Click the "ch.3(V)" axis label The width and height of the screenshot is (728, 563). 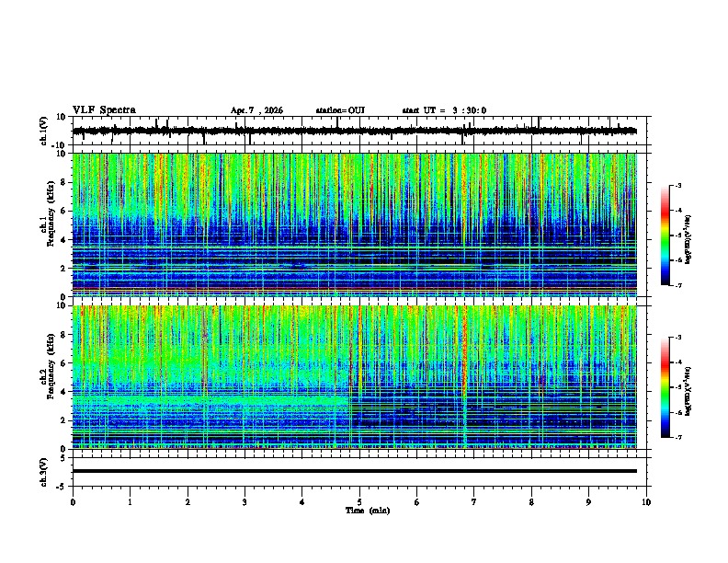(44, 472)
